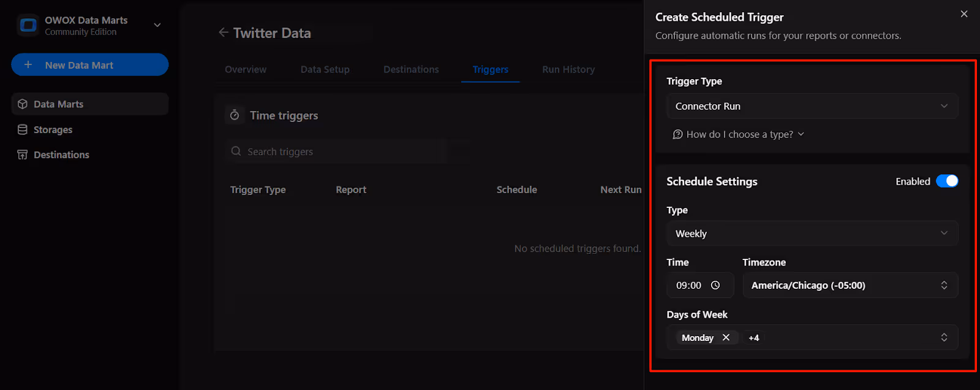Click the OWOX Data Marts logo icon

pos(28,25)
